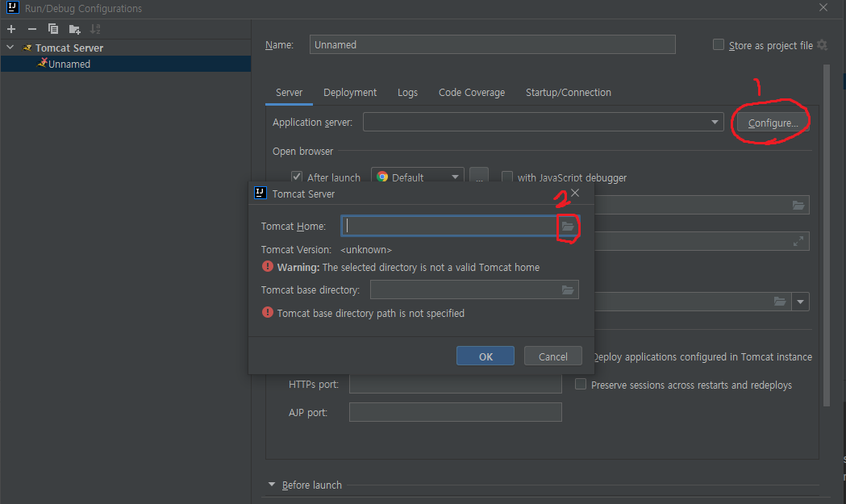
Task: Copy configuration icon in toolbar
Action: pos(53,29)
